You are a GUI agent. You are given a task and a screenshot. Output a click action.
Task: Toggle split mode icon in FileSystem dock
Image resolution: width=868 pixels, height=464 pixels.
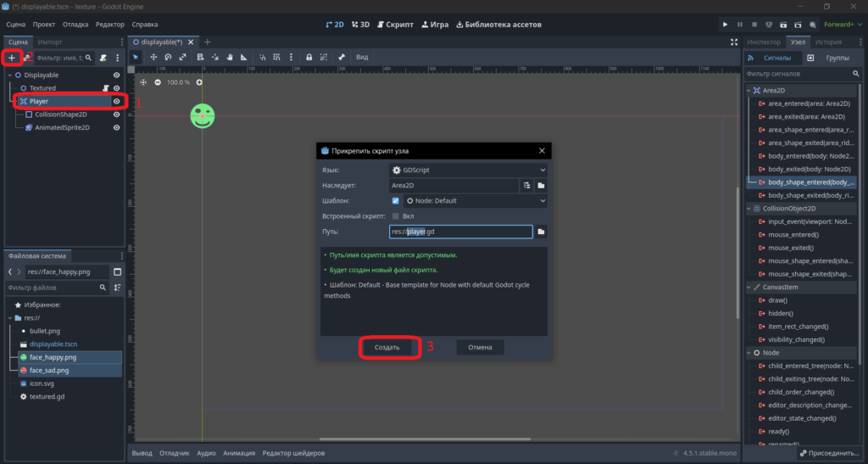[x=117, y=271]
